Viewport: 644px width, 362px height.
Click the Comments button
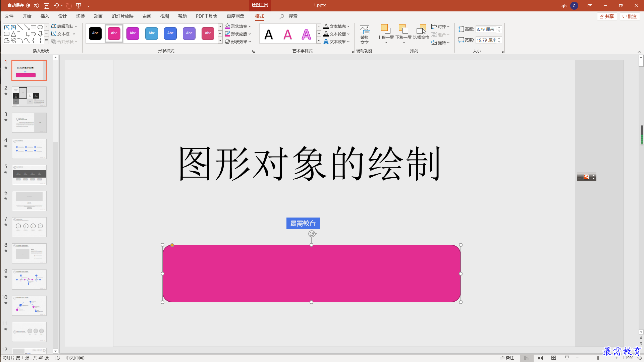pos(630,16)
